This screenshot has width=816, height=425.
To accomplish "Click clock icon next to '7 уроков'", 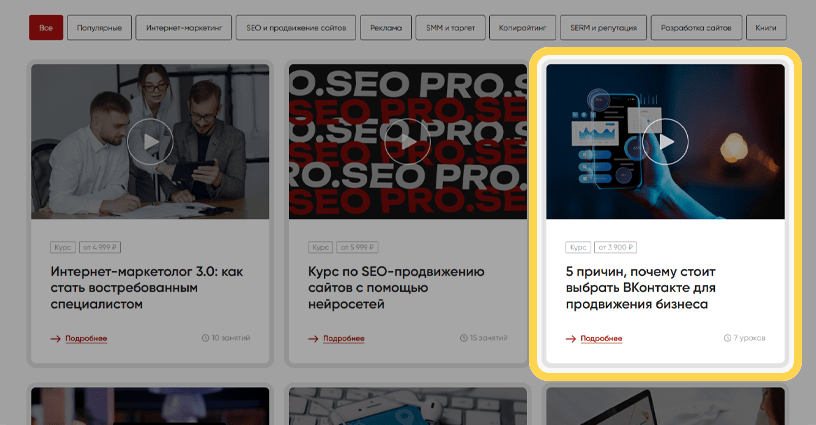I will (728, 338).
